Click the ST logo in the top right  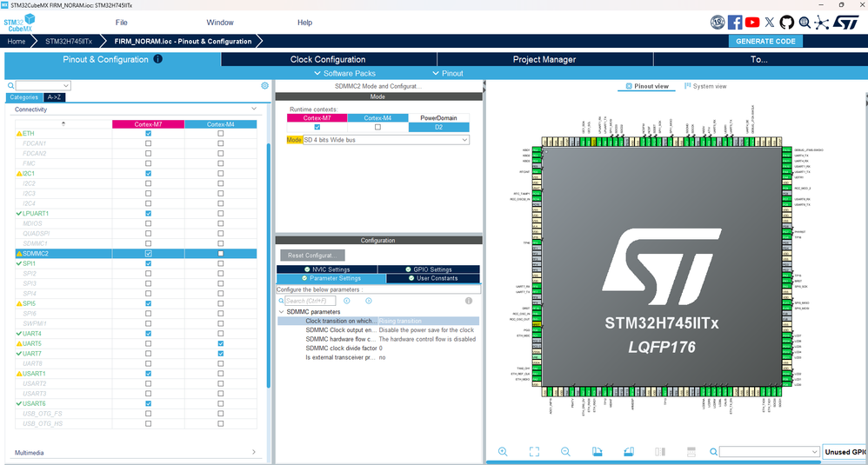(x=846, y=22)
